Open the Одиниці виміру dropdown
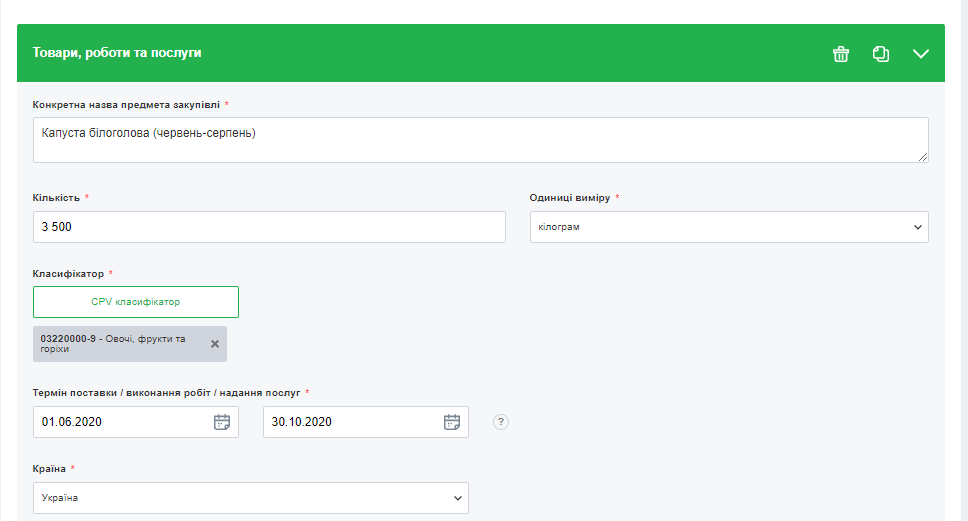This screenshot has width=968, height=521. pos(728,227)
